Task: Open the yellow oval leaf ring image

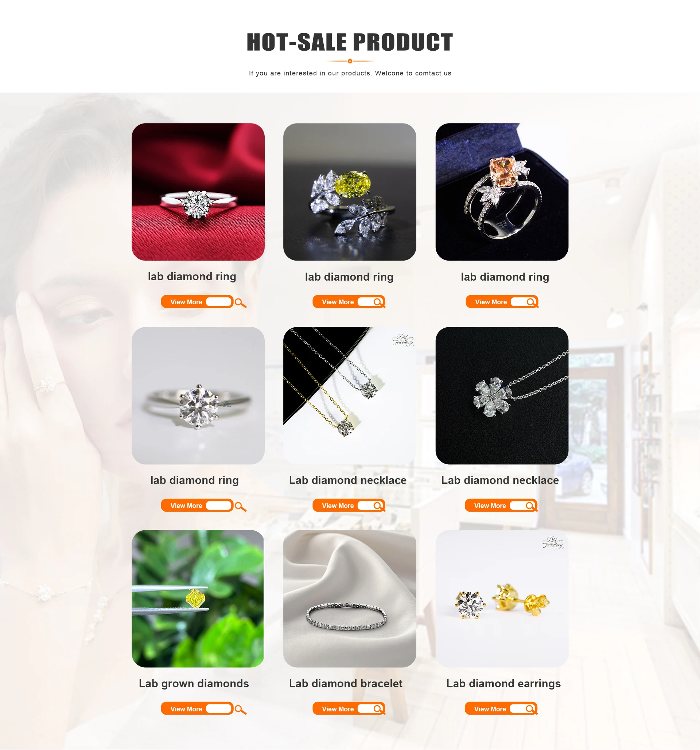Action: coord(350,192)
